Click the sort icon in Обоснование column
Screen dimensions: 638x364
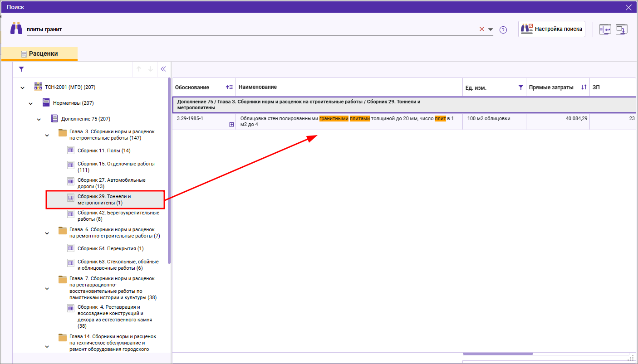(229, 87)
